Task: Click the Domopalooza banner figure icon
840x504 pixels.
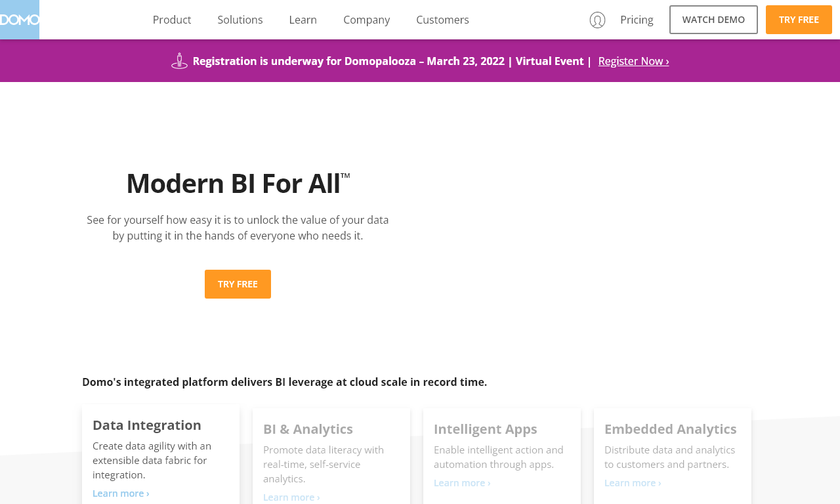Action: [x=179, y=61]
